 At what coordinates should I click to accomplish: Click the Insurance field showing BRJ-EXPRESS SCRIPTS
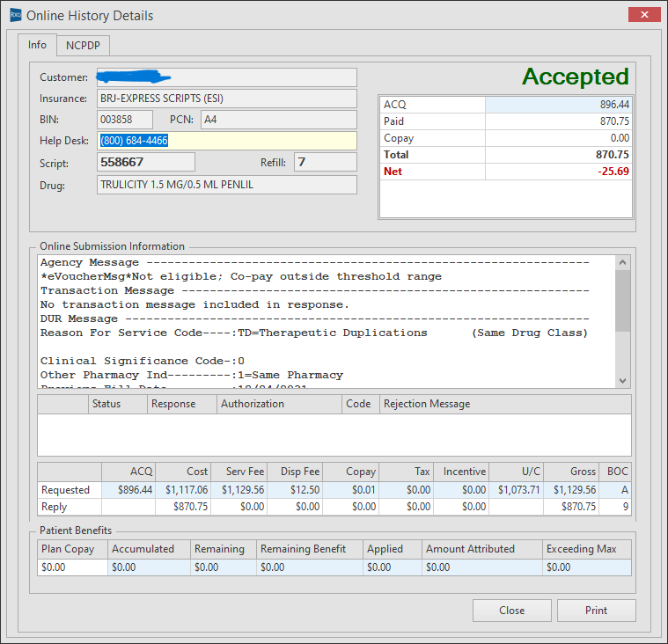coord(227,99)
